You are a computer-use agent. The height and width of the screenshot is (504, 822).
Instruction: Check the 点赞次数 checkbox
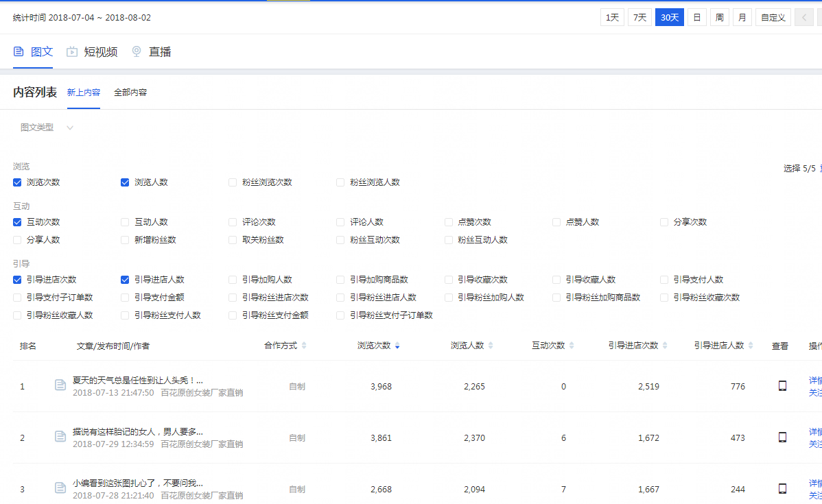coord(448,222)
